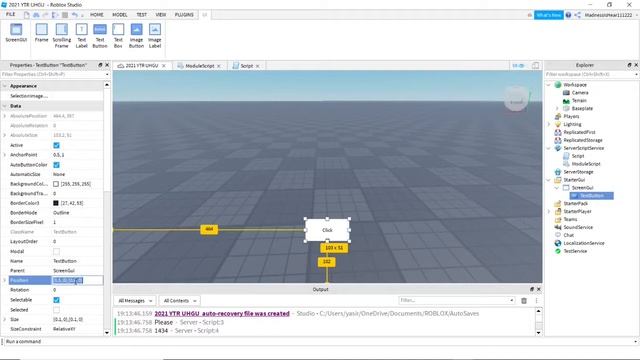Switch to the MODEL ribbon tab
Screen dimensions: 640x360
point(120,15)
